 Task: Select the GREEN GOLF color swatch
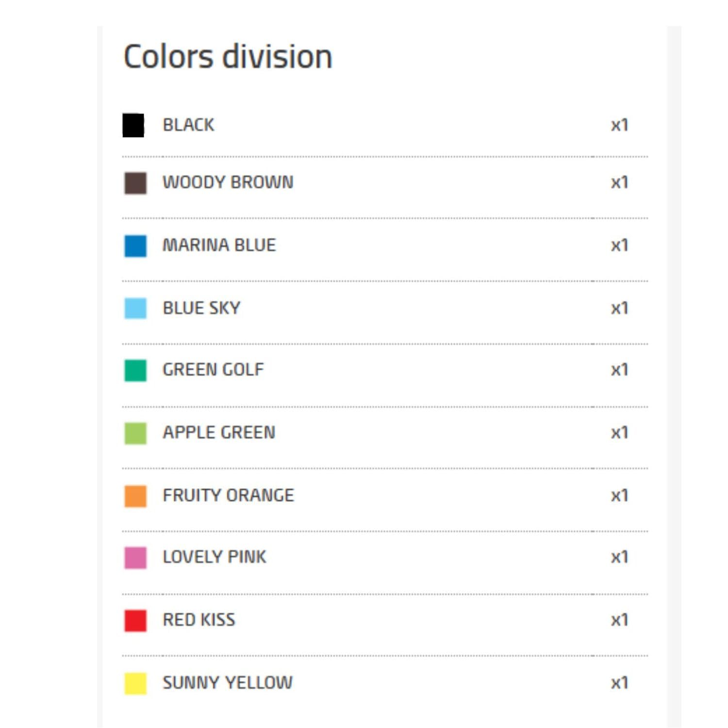134,369
